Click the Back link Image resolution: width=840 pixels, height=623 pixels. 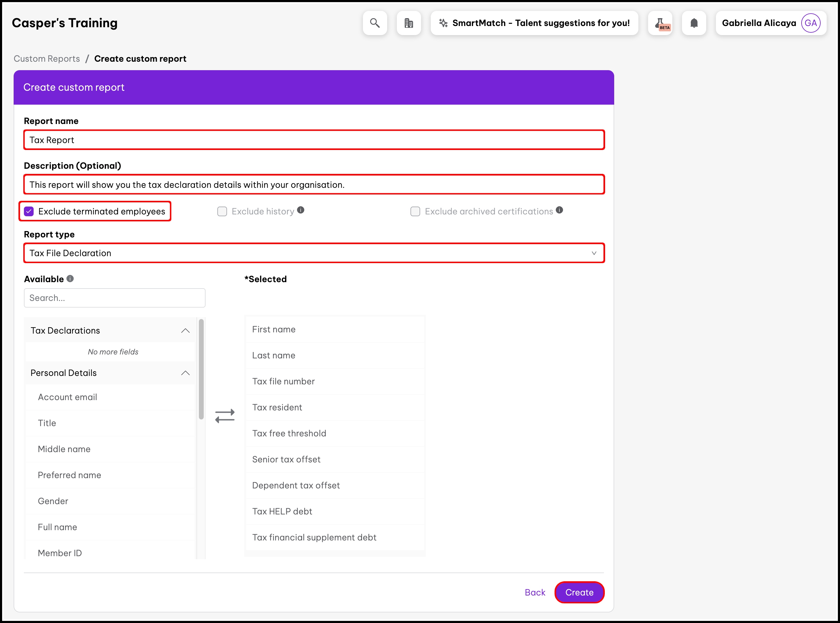(x=535, y=592)
